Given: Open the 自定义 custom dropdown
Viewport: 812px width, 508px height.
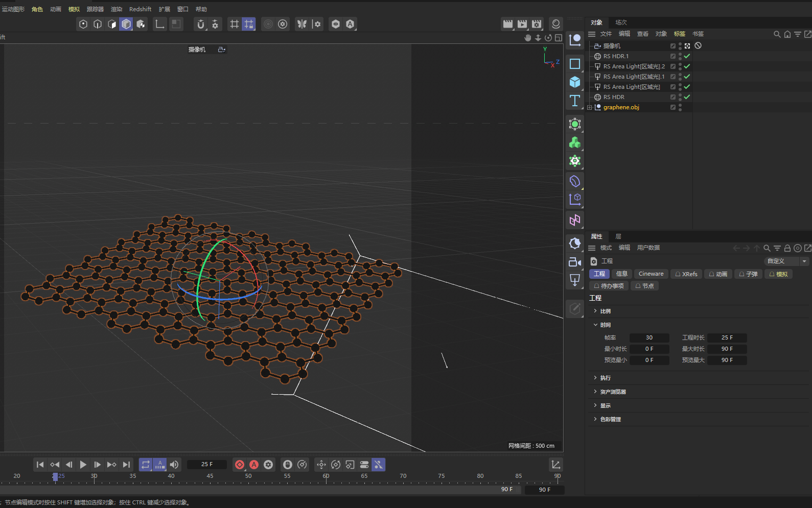Looking at the screenshot, I should coord(786,261).
